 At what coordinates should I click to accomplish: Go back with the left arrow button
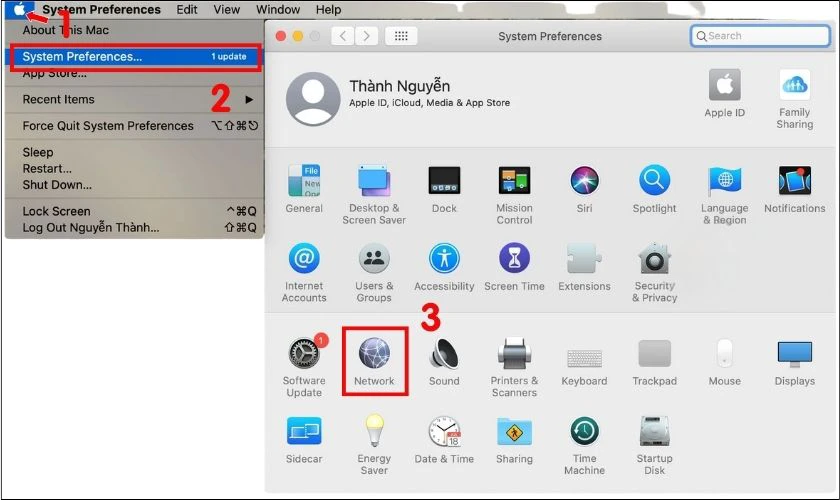click(x=343, y=36)
